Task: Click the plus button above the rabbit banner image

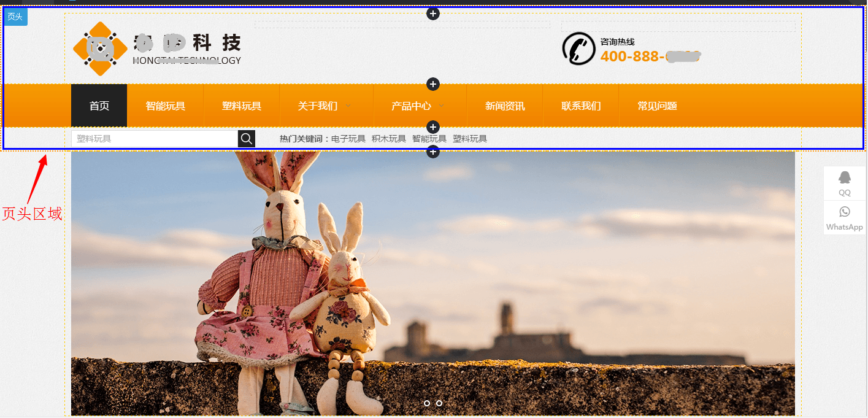Action: click(433, 152)
